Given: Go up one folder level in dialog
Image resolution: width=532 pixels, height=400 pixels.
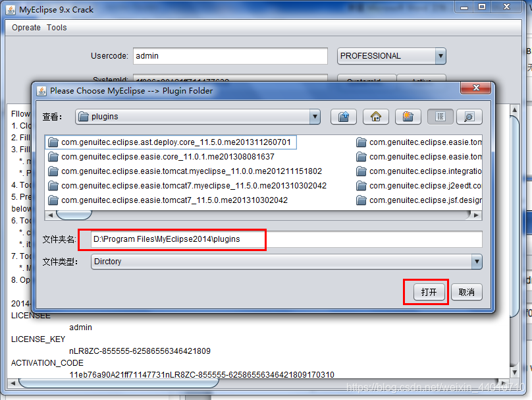Looking at the screenshot, I should (x=343, y=117).
